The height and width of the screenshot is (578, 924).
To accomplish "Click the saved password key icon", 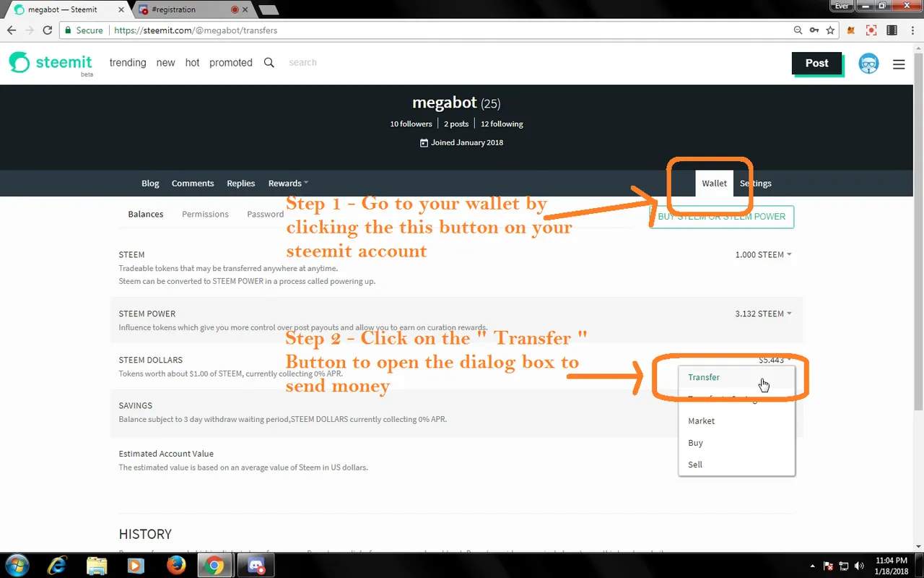I will tap(814, 30).
